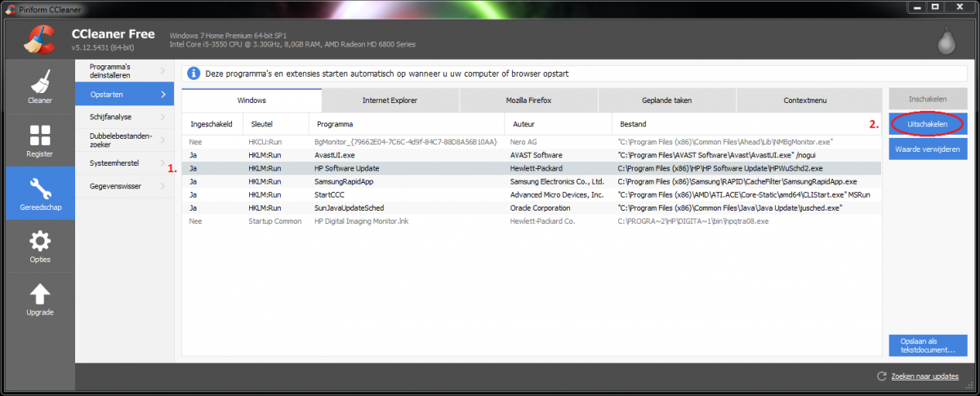Select the BgMonitor Nero AG row

(x=532, y=141)
